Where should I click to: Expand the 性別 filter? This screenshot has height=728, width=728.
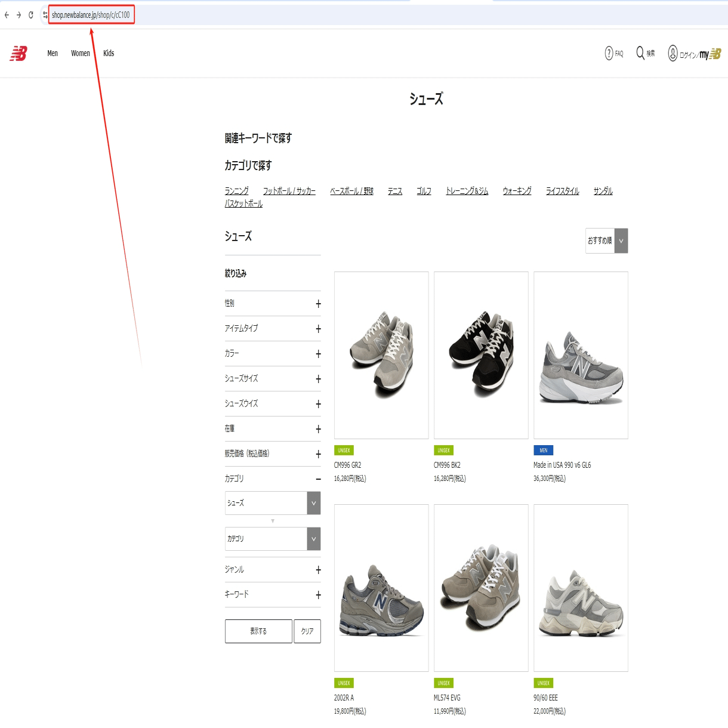(x=273, y=304)
